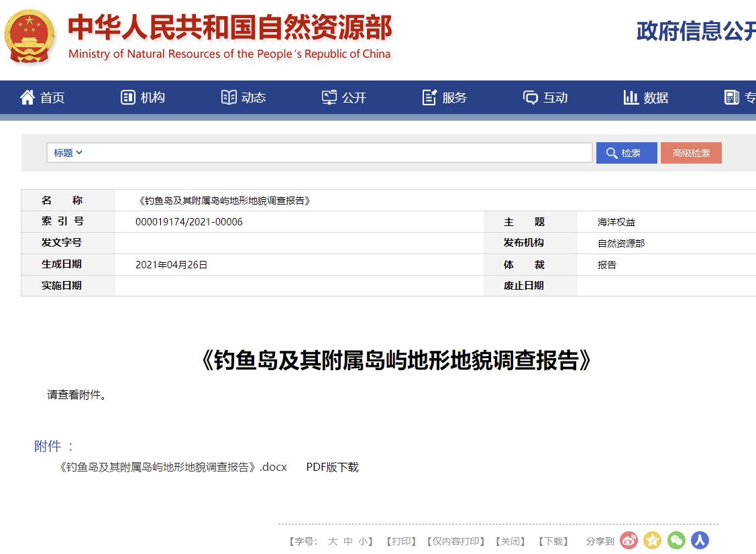Click the blue Renren share icon
The height and width of the screenshot is (554, 756).
[700, 540]
